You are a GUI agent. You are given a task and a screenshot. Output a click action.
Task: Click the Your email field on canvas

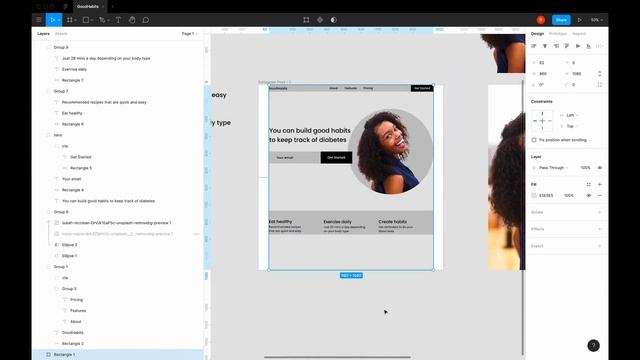[x=295, y=157]
